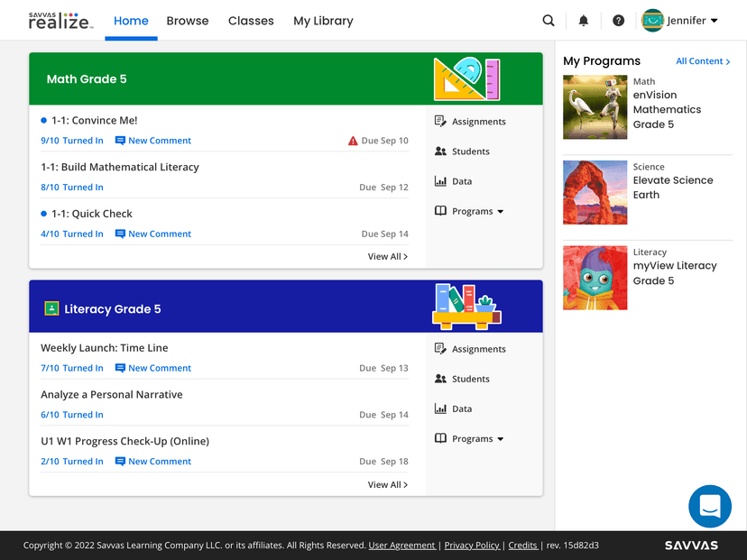Click View All in Math Grade 5
Viewport: 747px width, 560px height.
click(x=387, y=257)
